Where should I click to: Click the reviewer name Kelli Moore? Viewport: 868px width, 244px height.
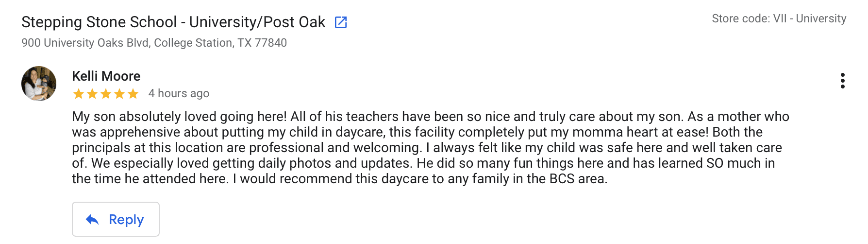pyautogui.click(x=106, y=76)
